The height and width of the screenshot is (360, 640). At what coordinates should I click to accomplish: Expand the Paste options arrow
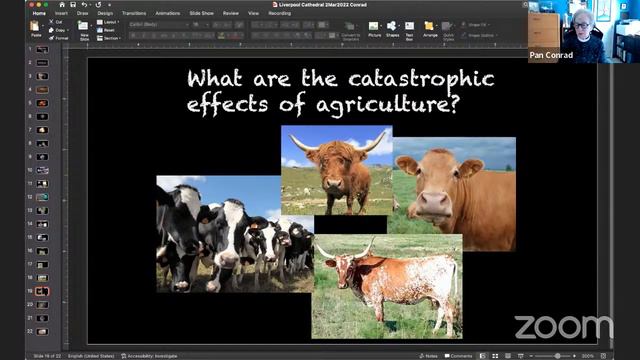click(43, 26)
